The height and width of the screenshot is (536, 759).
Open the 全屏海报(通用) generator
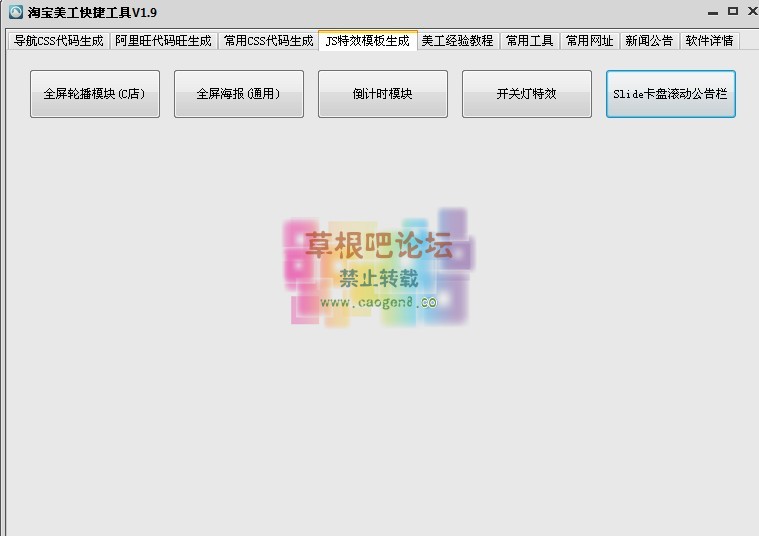pyautogui.click(x=239, y=94)
